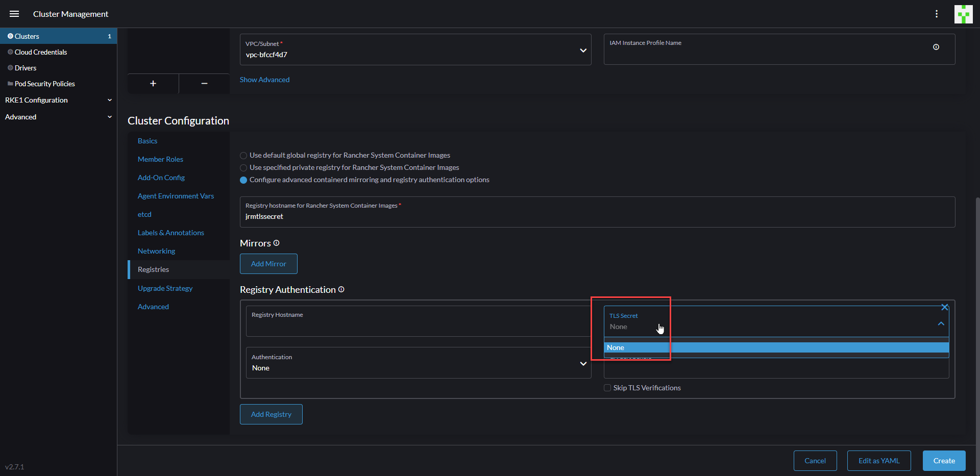Screen dimensions: 980x476
Task: Open the VPC/Subnet dropdown
Action: tap(583, 50)
